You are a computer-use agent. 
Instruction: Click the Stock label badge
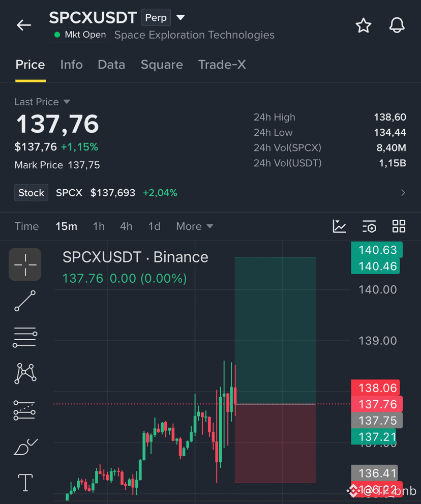click(31, 193)
